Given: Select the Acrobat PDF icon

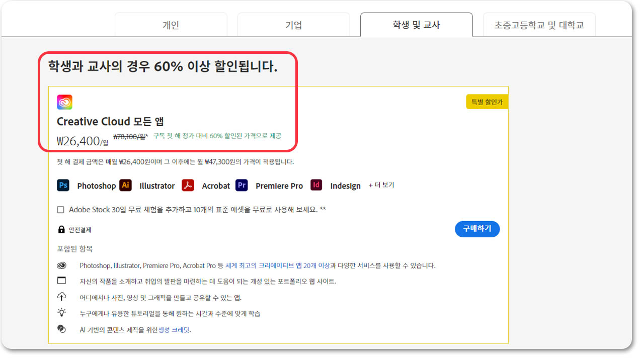Looking at the screenshot, I should [188, 185].
